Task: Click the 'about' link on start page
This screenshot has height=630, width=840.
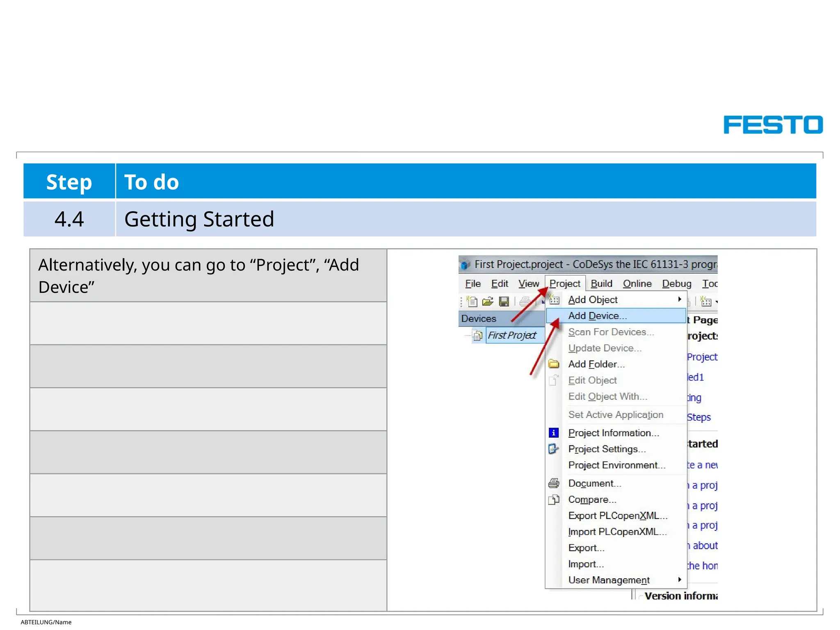Action: click(x=705, y=546)
